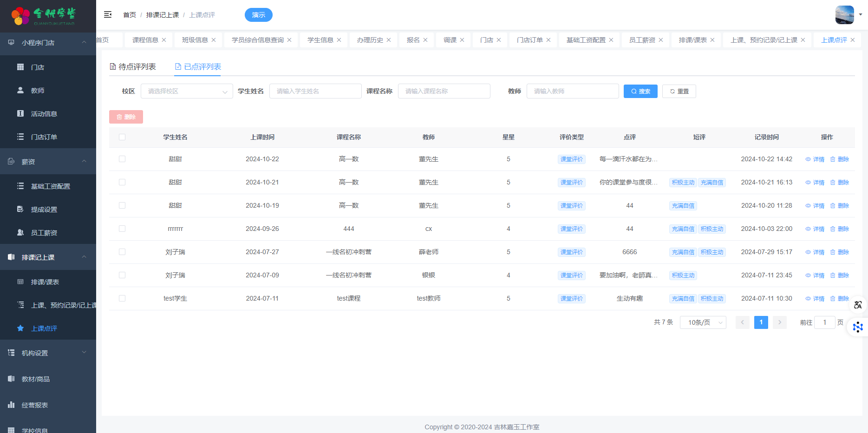868x433 pixels.
Task: Click the blue 搜索 button
Action: click(x=640, y=91)
